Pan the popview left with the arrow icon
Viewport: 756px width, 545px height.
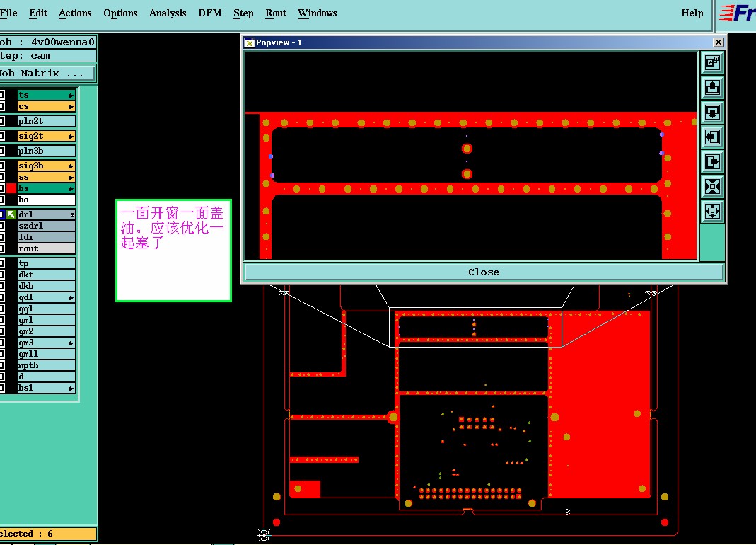click(x=712, y=137)
